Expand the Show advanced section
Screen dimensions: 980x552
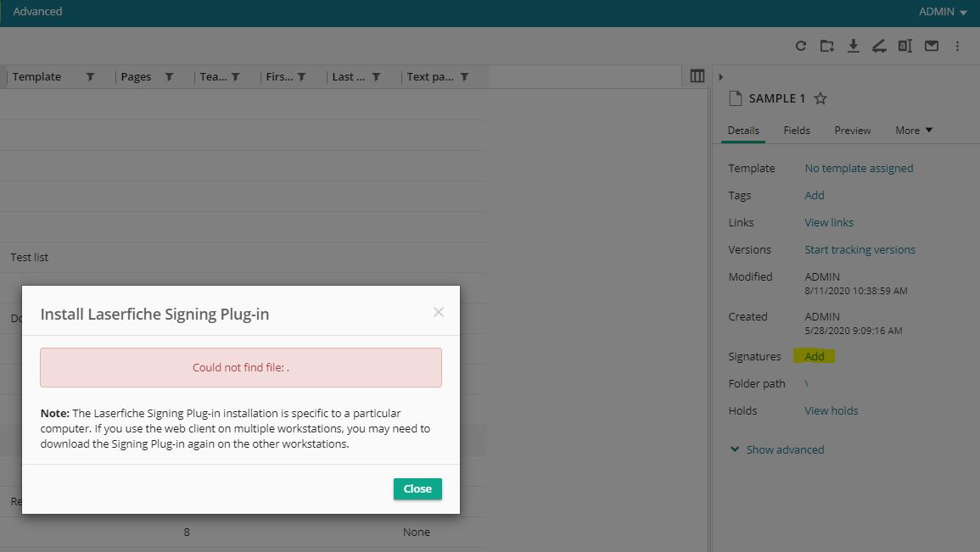click(x=776, y=449)
